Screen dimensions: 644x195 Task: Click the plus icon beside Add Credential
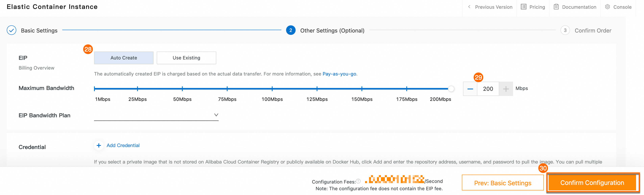point(99,145)
